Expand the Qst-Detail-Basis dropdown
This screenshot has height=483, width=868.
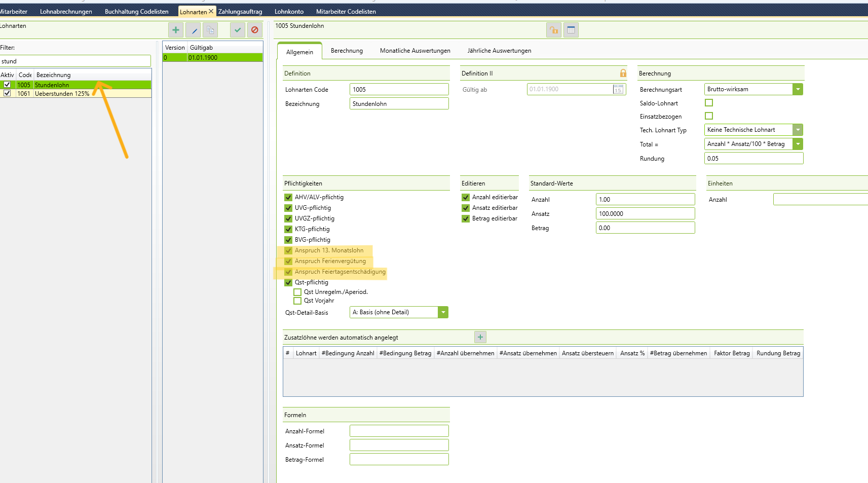tap(443, 312)
